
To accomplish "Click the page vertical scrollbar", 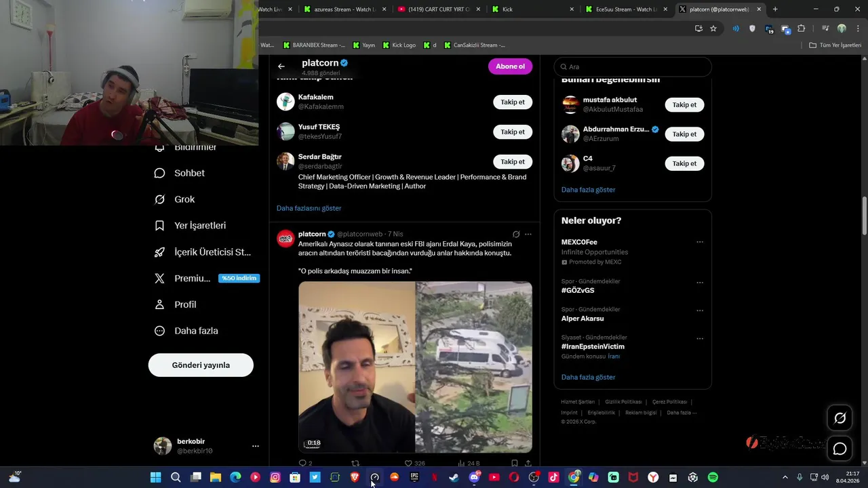I will tap(864, 216).
